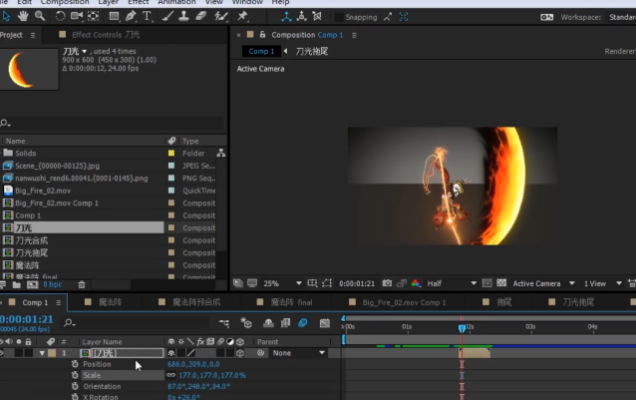Select the Eraser tool
Screen dimensions: 636x400
201,16
